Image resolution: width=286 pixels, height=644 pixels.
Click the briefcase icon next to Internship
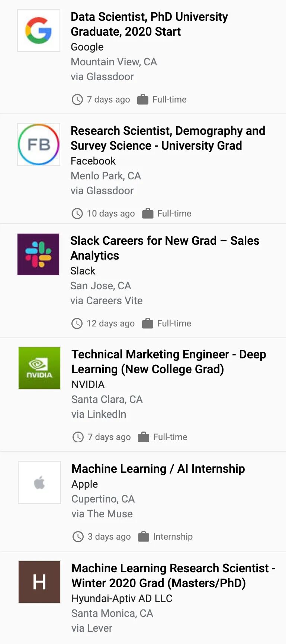pyautogui.click(x=143, y=537)
